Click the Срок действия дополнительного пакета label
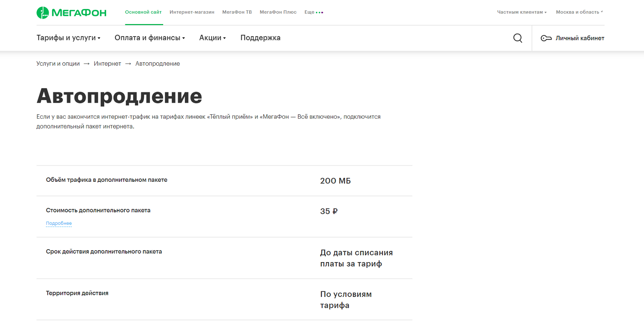This screenshot has width=644, height=327. (104, 252)
